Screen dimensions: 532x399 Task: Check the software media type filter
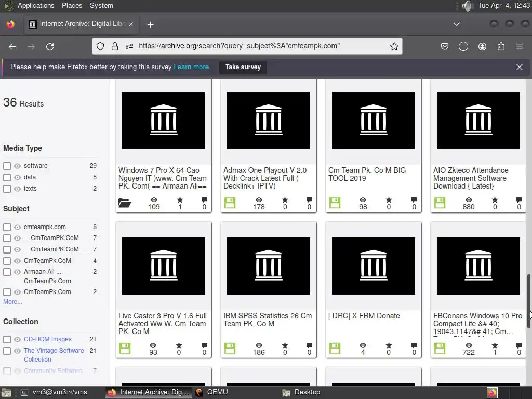click(x=7, y=166)
